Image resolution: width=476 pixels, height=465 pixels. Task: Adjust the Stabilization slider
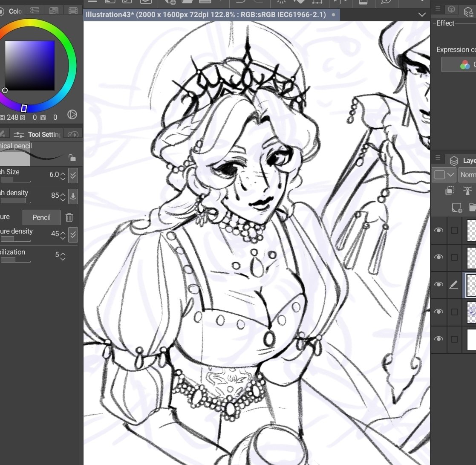15,260
